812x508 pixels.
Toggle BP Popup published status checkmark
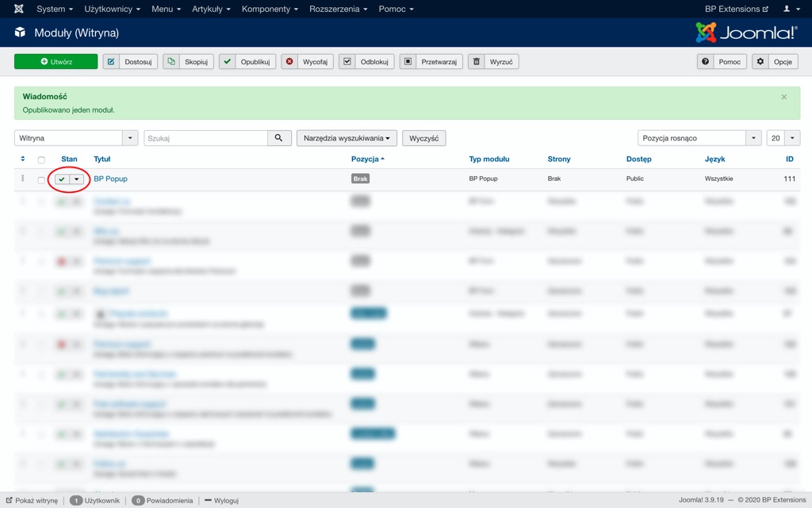(x=62, y=179)
